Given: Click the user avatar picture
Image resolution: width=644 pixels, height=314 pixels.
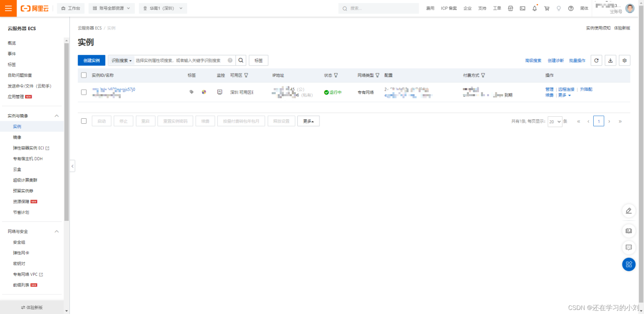Looking at the screenshot, I should [x=630, y=9].
